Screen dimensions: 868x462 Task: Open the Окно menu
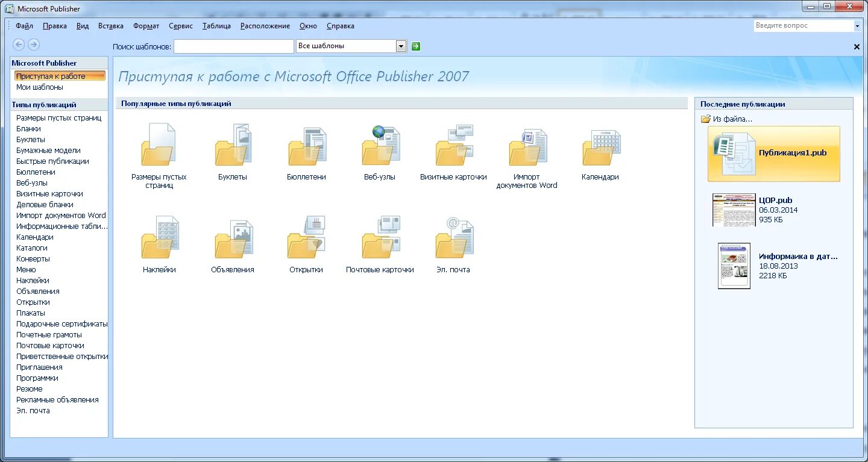(308, 26)
